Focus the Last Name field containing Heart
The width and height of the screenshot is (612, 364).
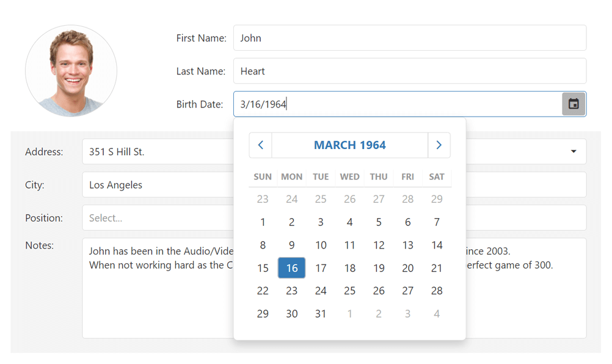click(409, 71)
